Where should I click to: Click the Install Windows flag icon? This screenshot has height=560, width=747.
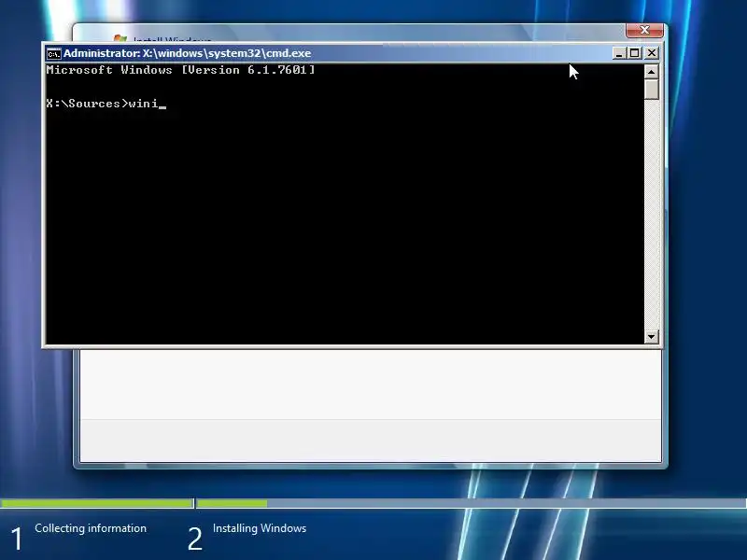click(x=120, y=38)
